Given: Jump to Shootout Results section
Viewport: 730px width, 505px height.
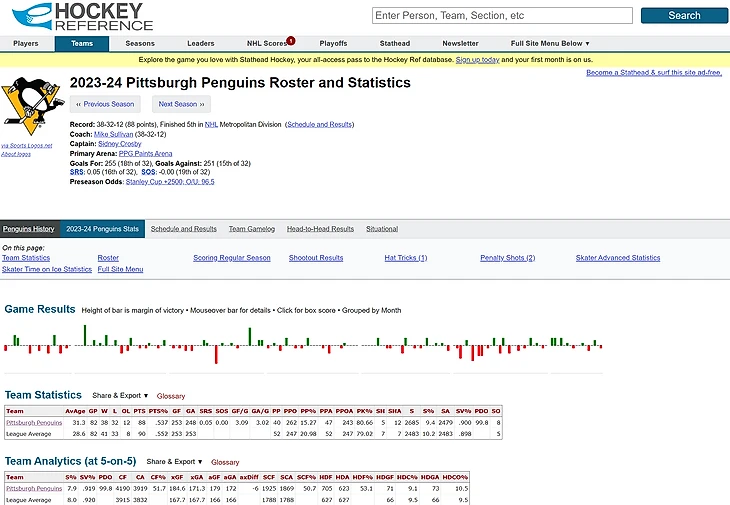Looking at the screenshot, I should tap(316, 258).
